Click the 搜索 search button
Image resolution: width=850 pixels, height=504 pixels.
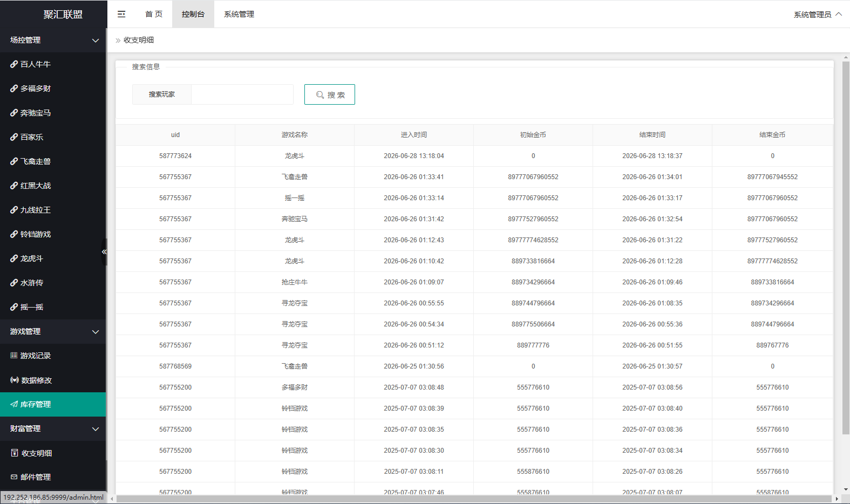click(x=330, y=94)
